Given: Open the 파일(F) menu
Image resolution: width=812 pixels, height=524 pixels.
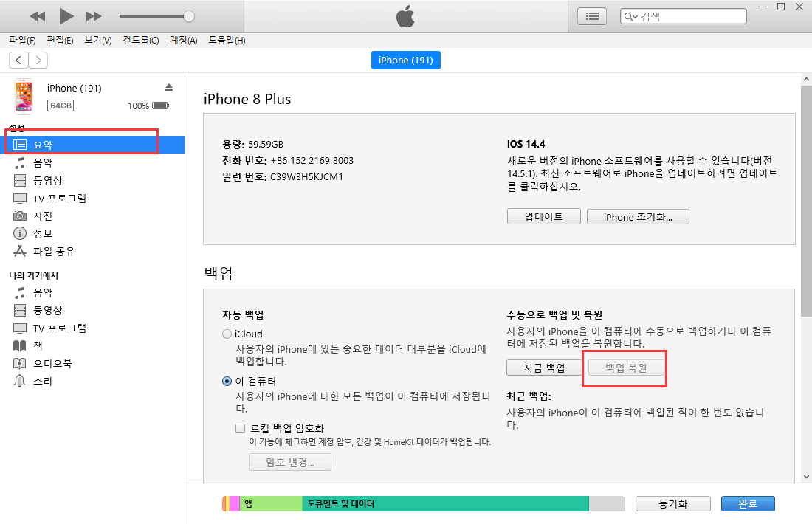Looking at the screenshot, I should pos(22,40).
